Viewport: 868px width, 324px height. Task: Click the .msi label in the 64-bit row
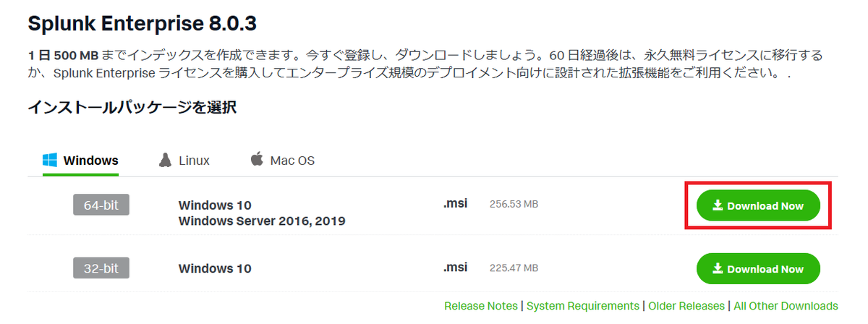[455, 204]
